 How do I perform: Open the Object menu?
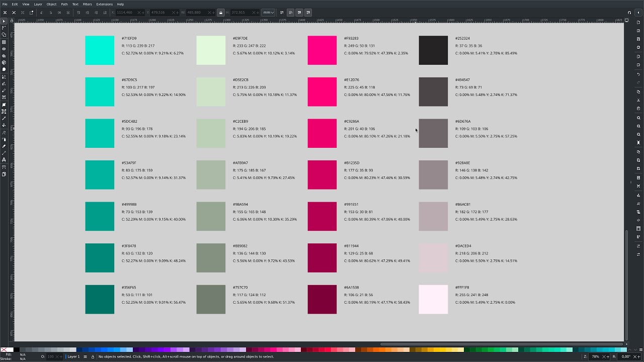pyautogui.click(x=51, y=4)
